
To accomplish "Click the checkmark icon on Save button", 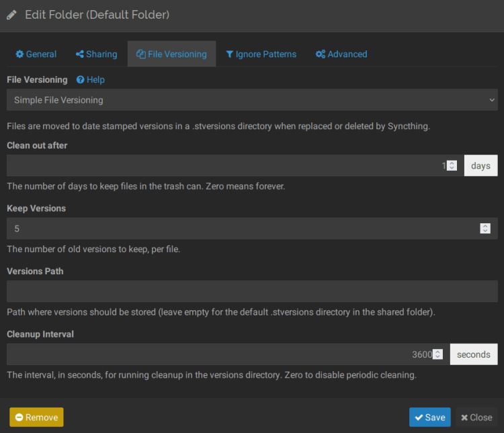I will [417, 418].
